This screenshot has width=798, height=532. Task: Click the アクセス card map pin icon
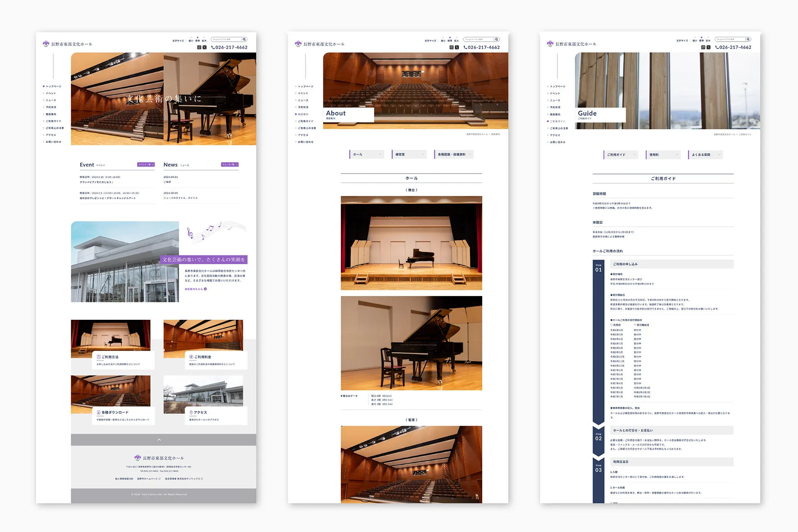pyautogui.click(x=191, y=412)
